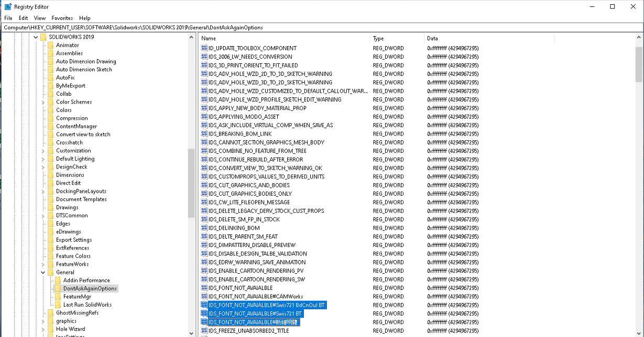Select the DontAskAgainOptions folder icon
Viewport: 644px width, 337px height.
[58, 288]
